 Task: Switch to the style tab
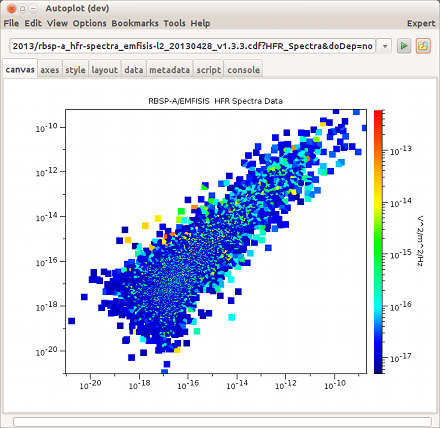75,69
